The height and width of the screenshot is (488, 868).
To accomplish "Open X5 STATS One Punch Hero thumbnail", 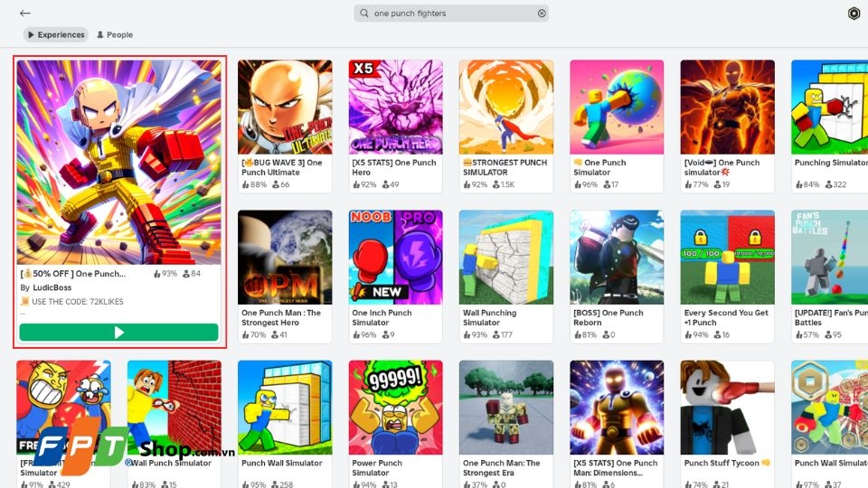I will click(396, 108).
